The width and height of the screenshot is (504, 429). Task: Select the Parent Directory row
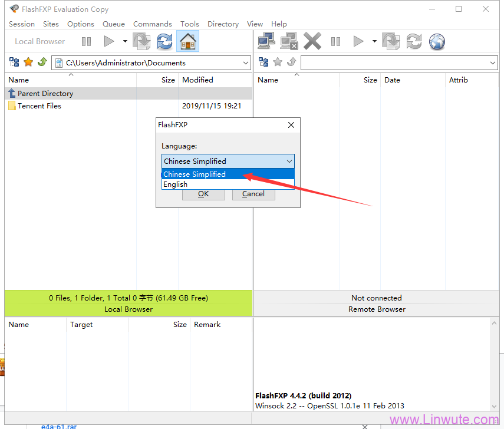(129, 93)
